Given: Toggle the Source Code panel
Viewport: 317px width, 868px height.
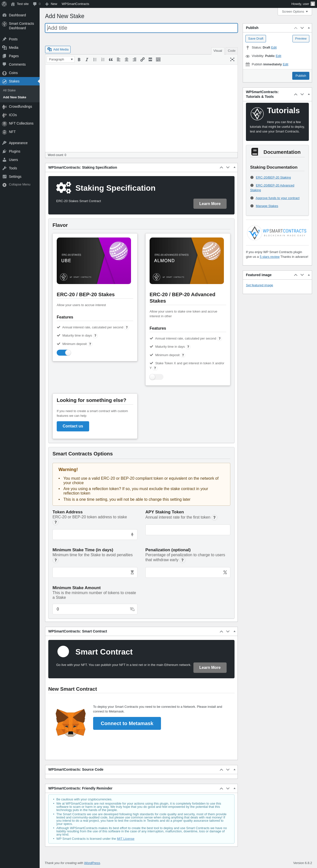Looking at the screenshot, I should [x=235, y=770].
